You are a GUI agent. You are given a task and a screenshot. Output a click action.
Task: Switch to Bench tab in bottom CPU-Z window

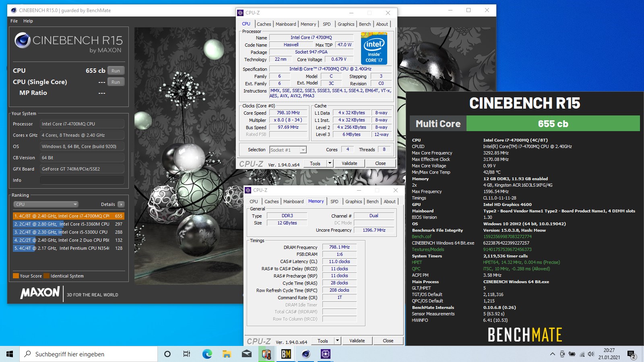pos(373,202)
